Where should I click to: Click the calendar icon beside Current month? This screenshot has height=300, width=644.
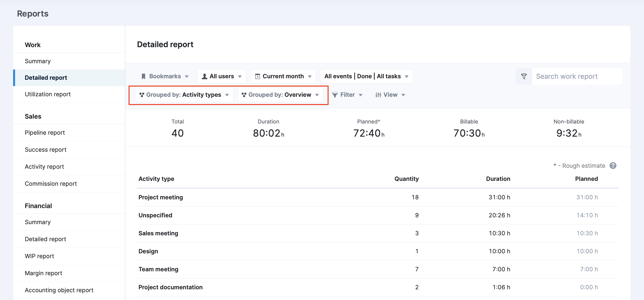tap(257, 76)
